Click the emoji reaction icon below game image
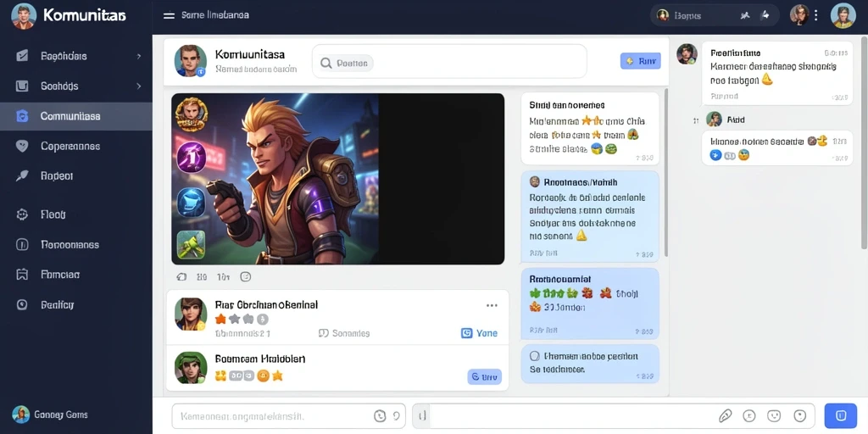Viewport: 868px width, 434px height. coord(245,276)
